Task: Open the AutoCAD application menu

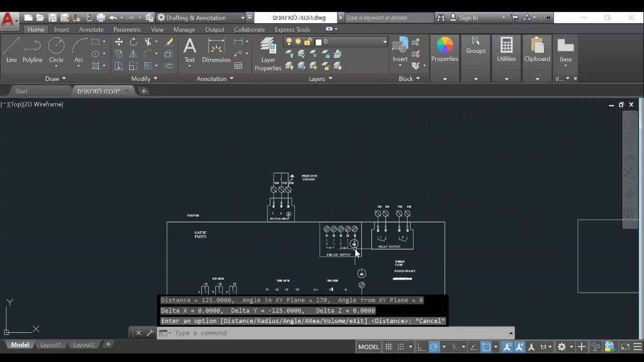Action: (x=9, y=21)
